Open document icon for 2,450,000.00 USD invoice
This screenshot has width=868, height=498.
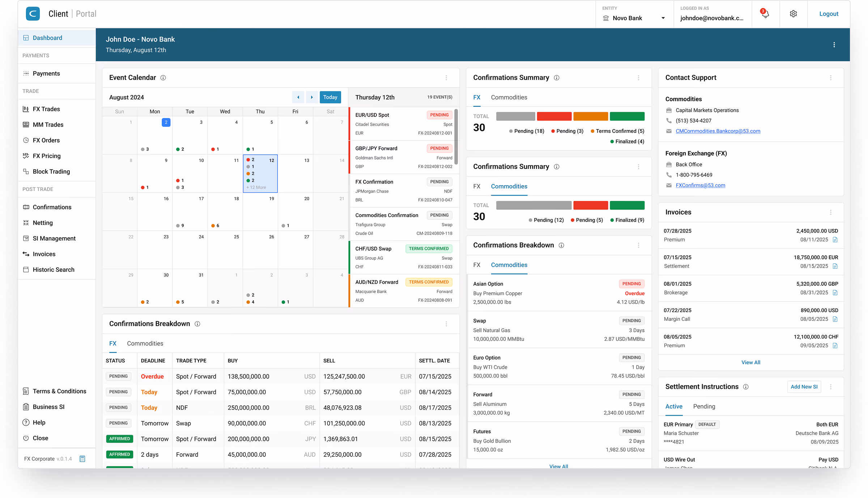(835, 240)
